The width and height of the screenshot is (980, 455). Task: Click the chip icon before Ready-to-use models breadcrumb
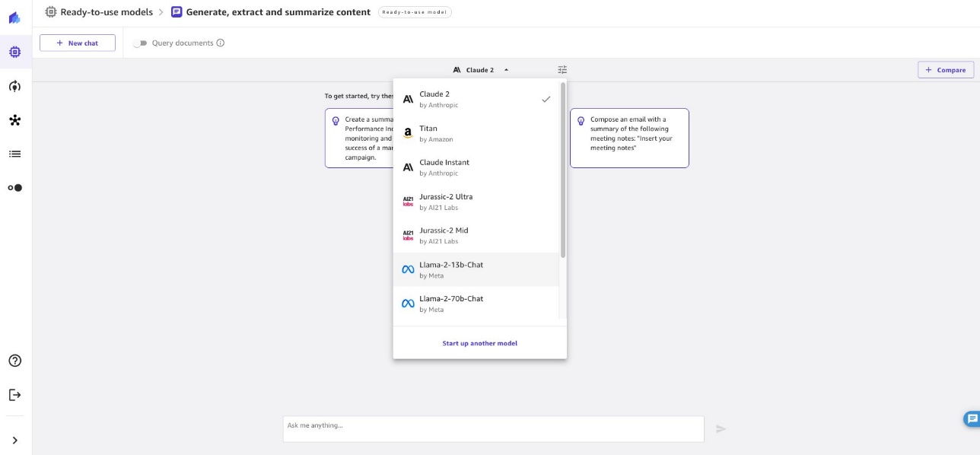pyautogui.click(x=51, y=12)
